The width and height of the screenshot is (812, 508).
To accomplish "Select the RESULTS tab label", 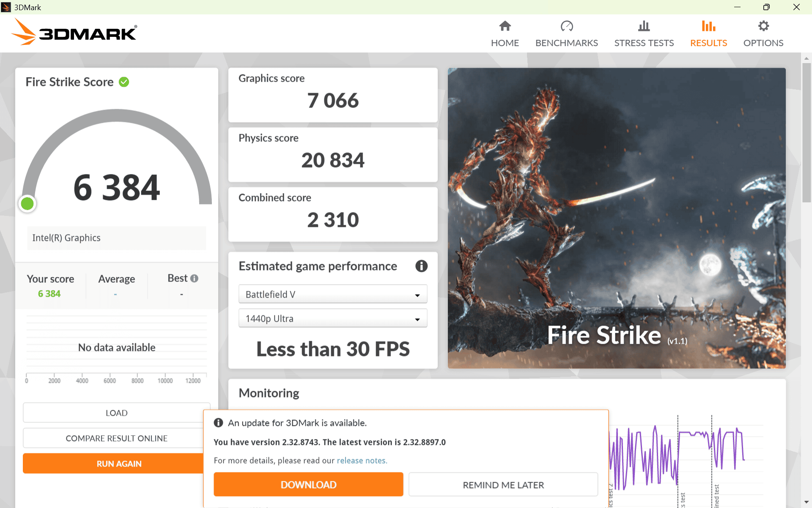I will 708,43.
